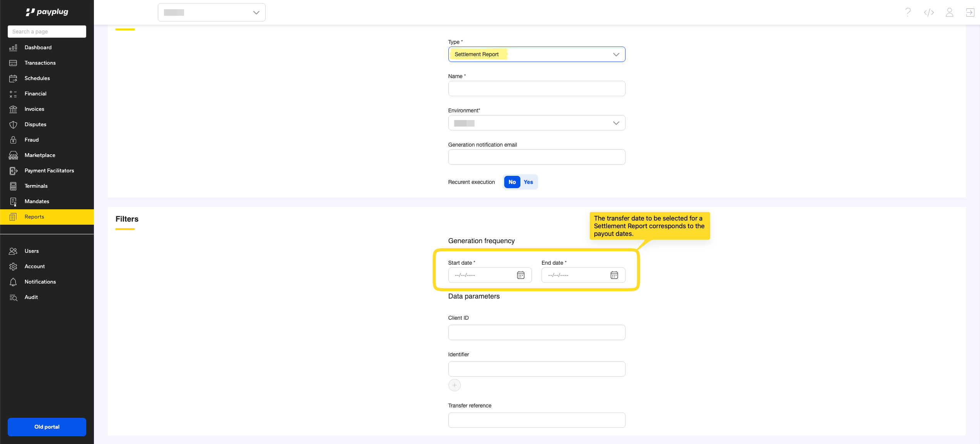The image size is (980, 444).
Task: Set Recurent execution to Yes
Action: point(528,182)
